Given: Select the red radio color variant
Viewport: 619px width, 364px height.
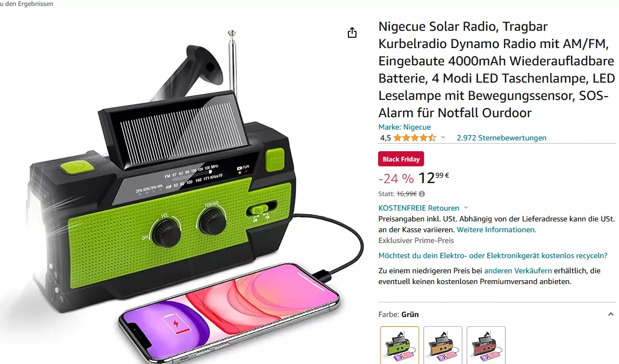Looking at the screenshot, I should (x=486, y=345).
